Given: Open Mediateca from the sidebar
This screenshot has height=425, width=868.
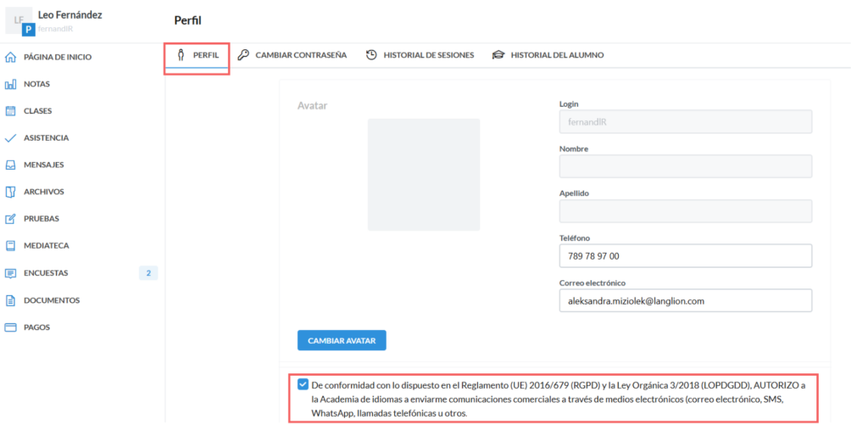Looking at the screenshot, I should click(x=46, y=246).
